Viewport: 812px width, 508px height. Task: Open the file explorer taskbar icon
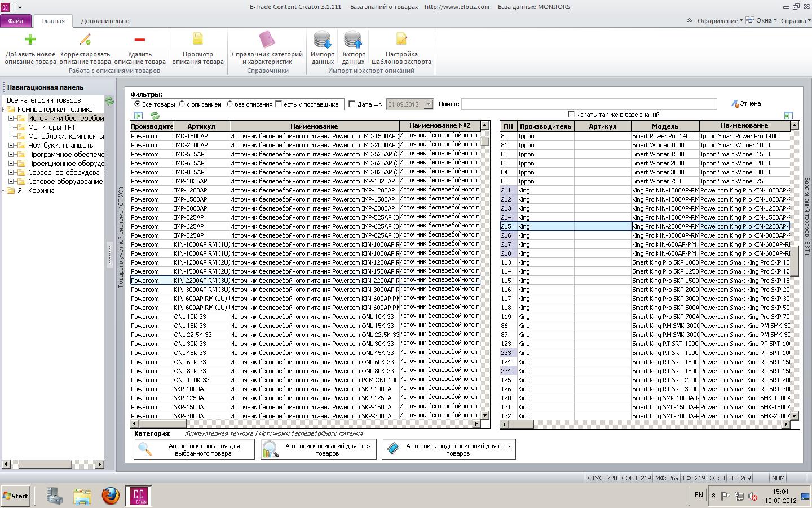click(82, 496)
